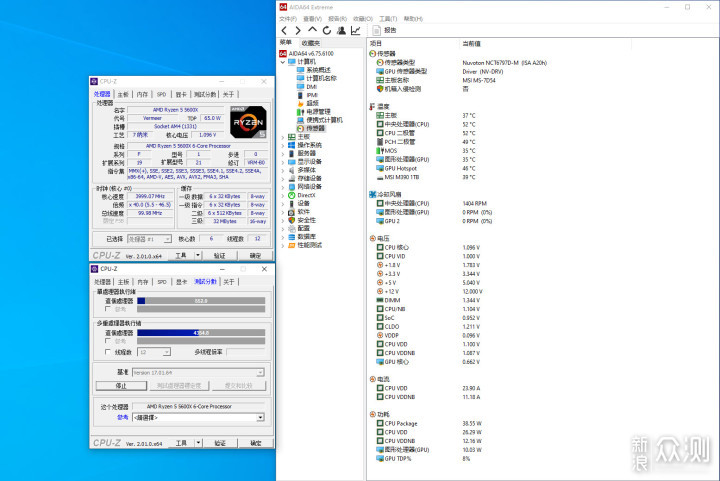
Task: Open the IPMI tree item
Action: (307, 95)
